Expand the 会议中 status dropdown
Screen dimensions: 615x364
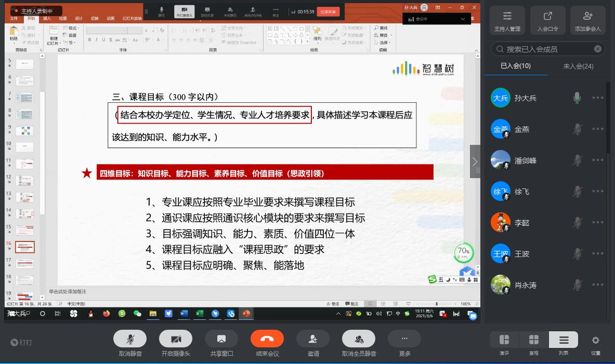[463, 19]
